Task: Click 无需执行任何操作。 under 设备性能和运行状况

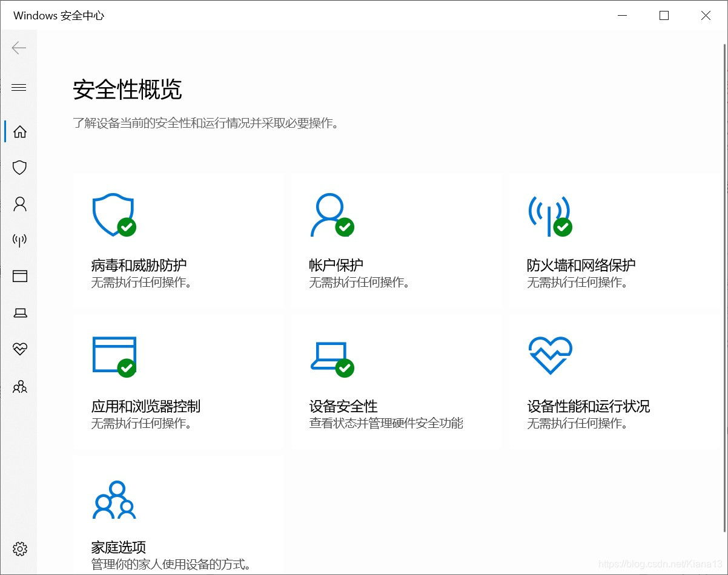Action: [577, 423]
